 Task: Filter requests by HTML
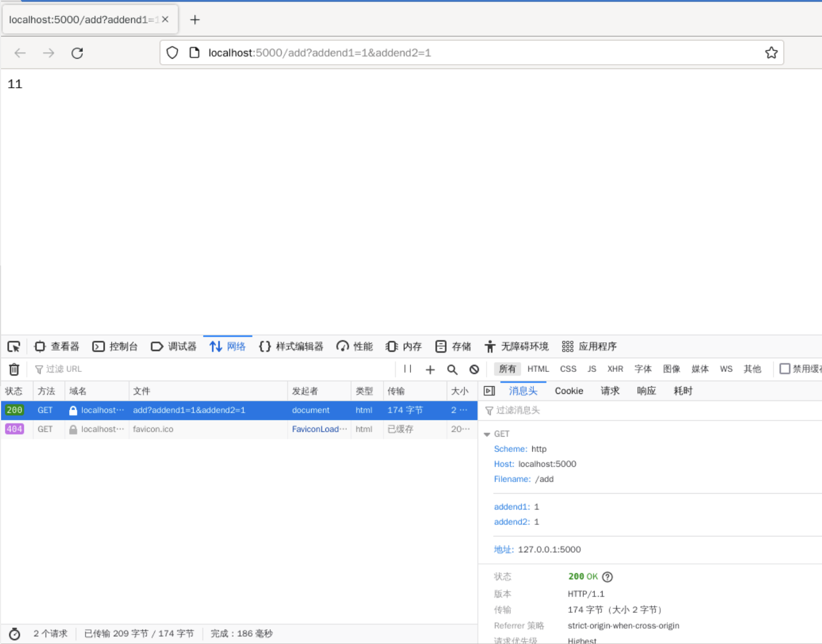coord(538,369)
